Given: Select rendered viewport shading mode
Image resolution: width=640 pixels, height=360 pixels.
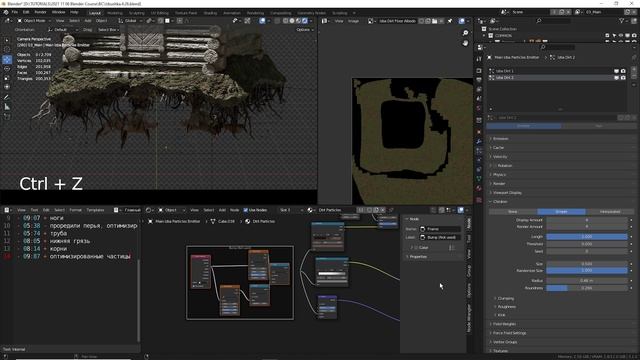Looking at the screenshot, I should tap(304, 20).
